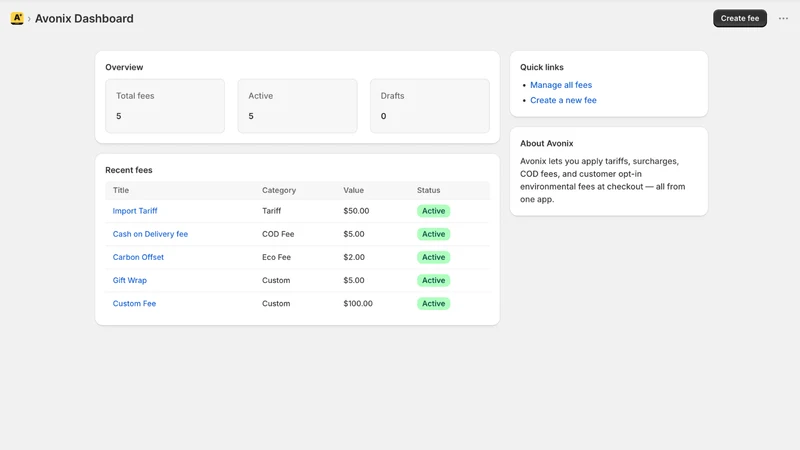Open the Carbon Offset fee
This screenshot has height=450, width=800.
coord(138,257)
